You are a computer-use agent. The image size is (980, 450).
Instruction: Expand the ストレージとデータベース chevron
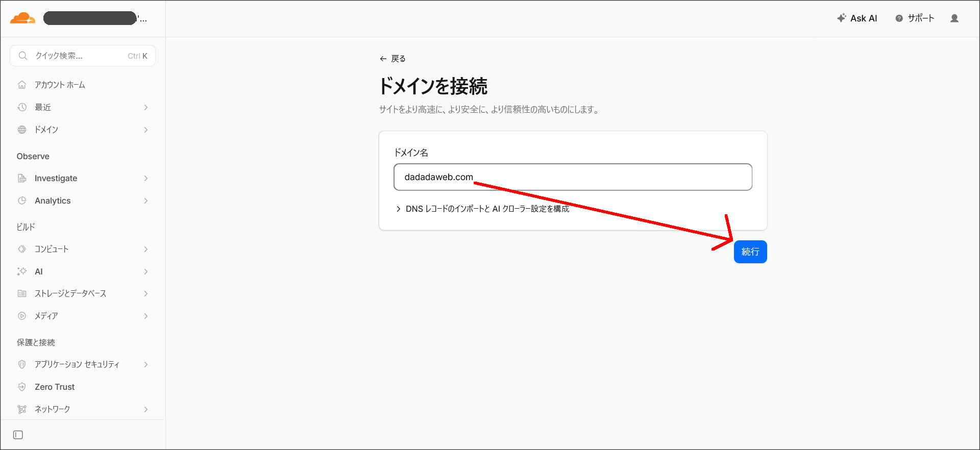[x=146, y=293]
